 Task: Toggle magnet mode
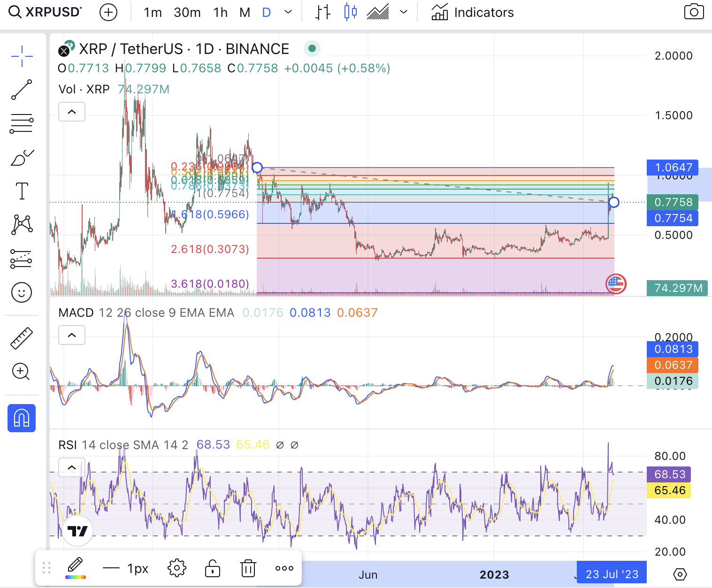click(x=22, y=418)
